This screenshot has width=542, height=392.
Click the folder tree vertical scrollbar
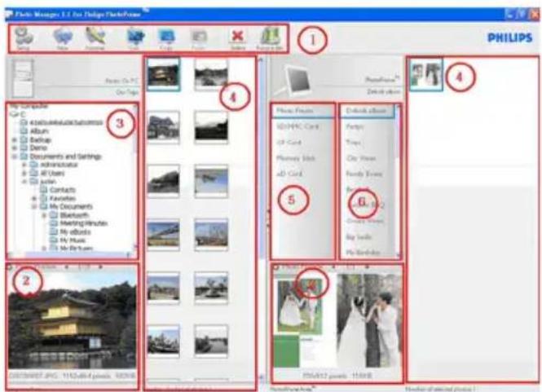click(135, 178)
